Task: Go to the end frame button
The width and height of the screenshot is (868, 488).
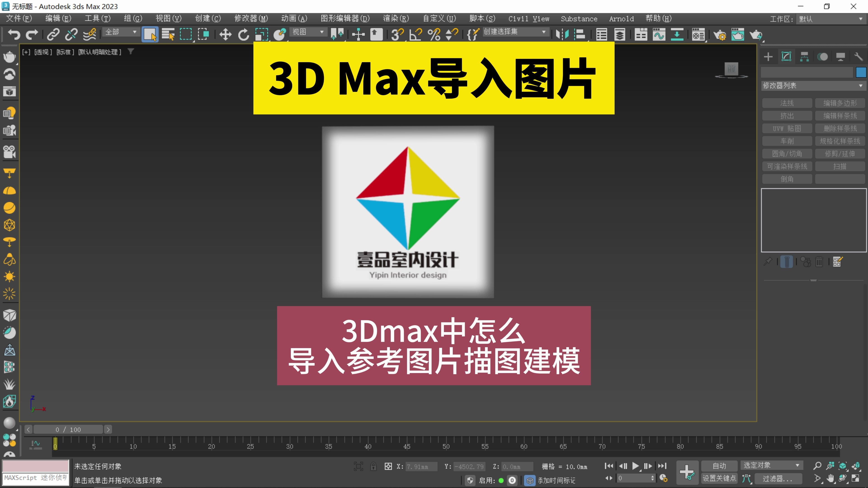Action: (x=662, y=466)
